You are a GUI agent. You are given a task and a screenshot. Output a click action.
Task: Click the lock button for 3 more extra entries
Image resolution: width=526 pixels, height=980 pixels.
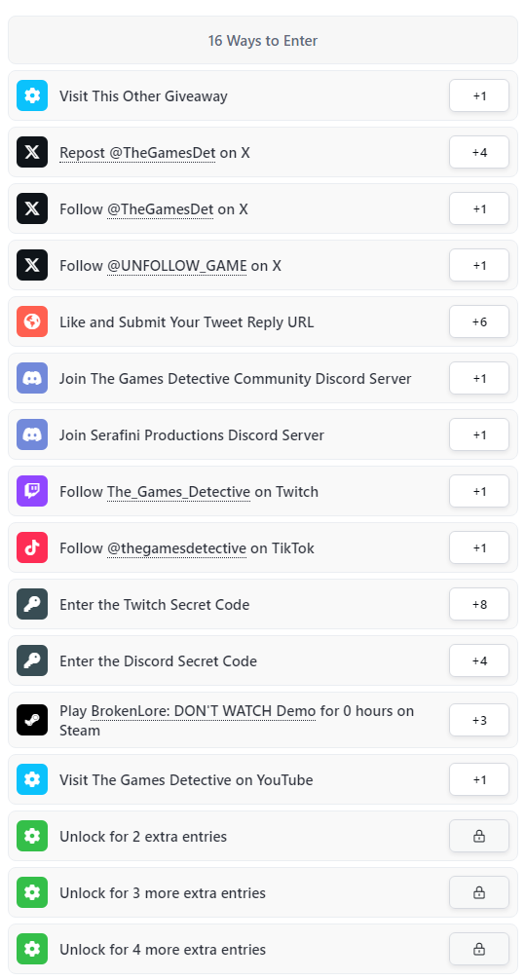[x=479, y=892]
